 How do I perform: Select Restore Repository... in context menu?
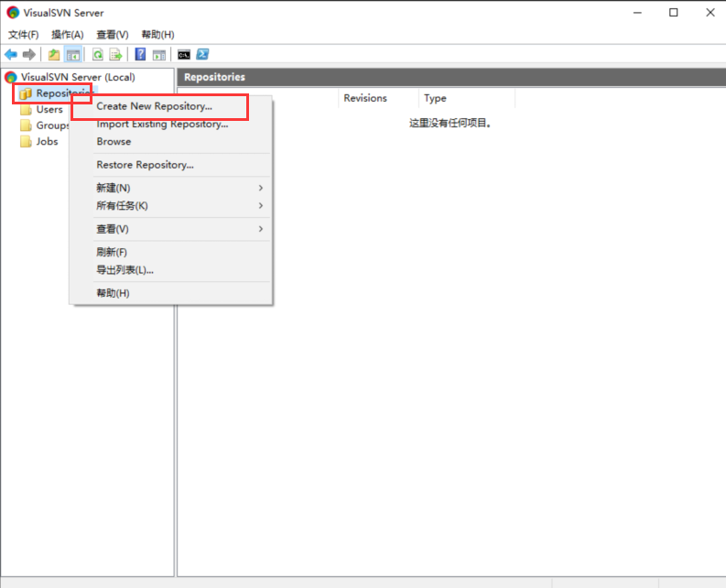[x=145, y=165]
